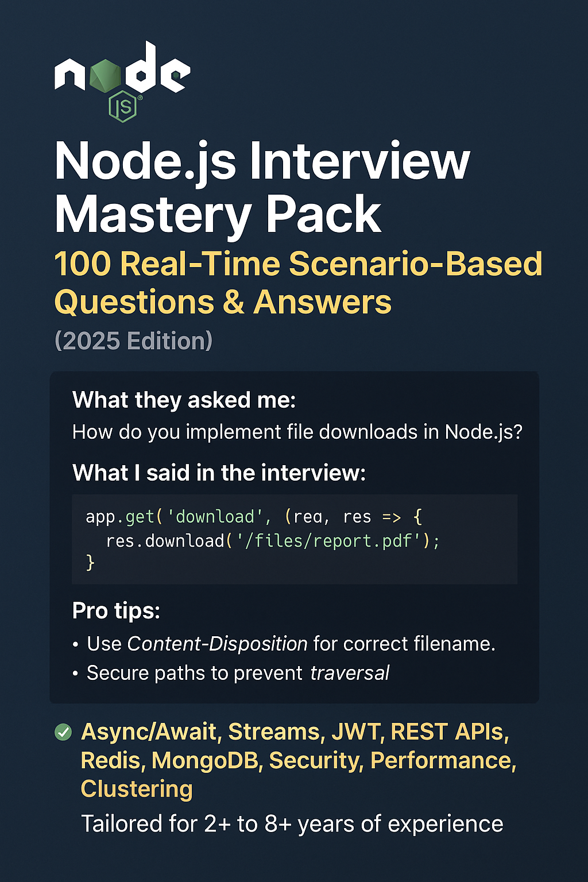588x882 pixels.
Task: Click the 'Redis, MongoDB, Security, Performance' line
Action: tap(298, 761)
